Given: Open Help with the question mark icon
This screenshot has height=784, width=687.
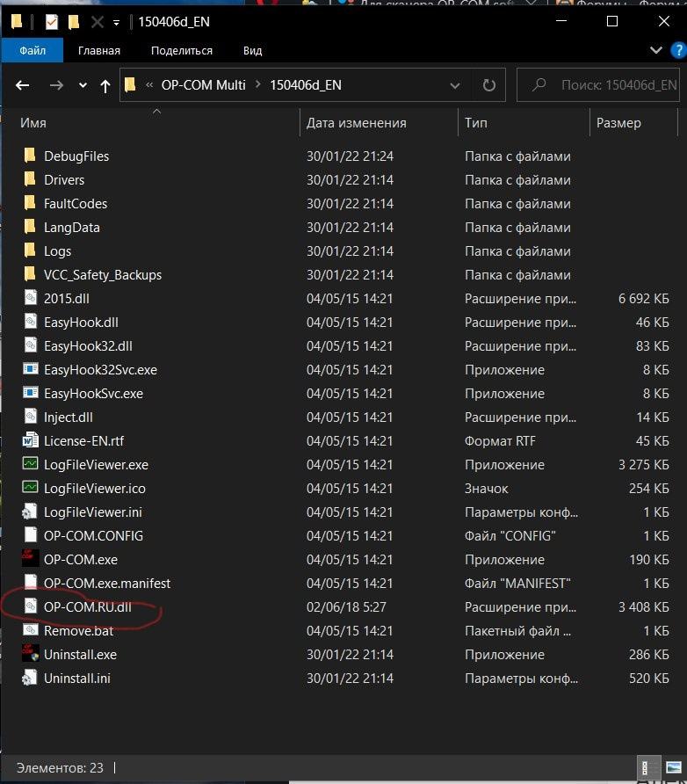Looking at the screenshot, I should [675, 50].
